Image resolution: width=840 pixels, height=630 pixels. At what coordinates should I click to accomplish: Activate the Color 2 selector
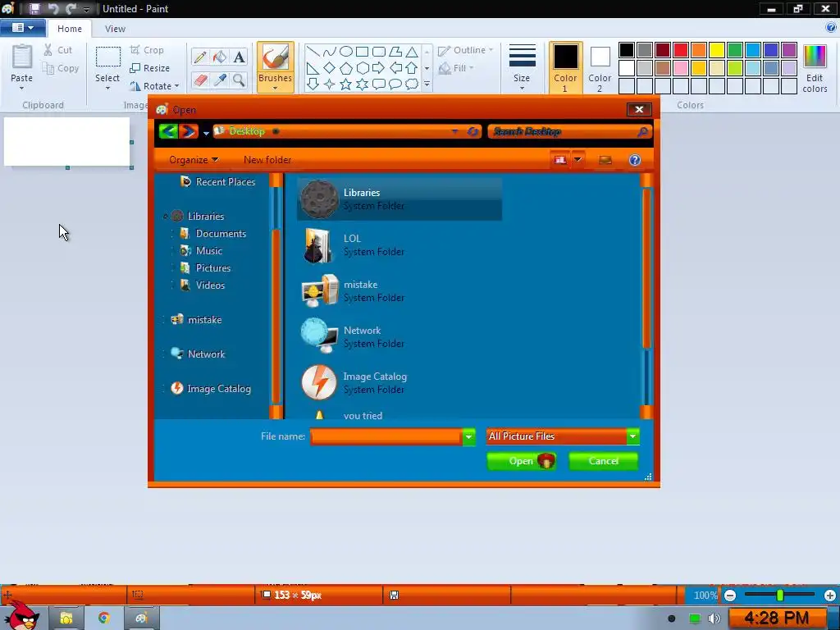pyautogui.click(x=600, y=67)
